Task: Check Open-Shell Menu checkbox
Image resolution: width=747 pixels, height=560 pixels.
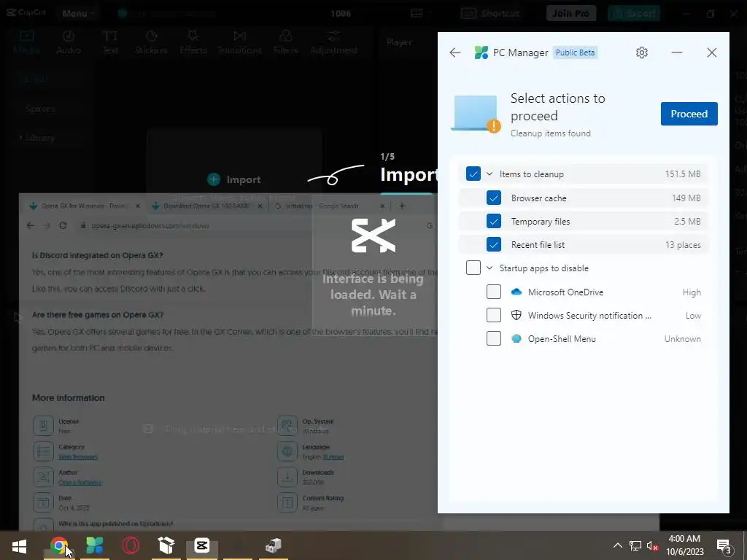Action: tap(494, 338)
